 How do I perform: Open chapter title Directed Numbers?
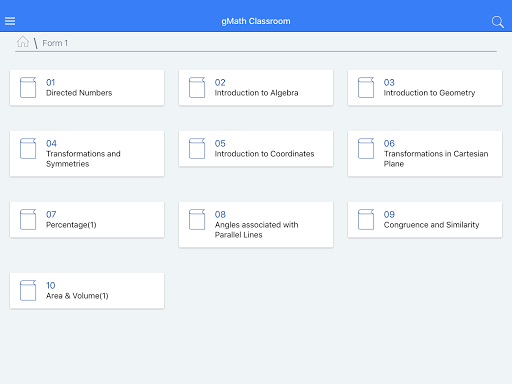[x=79, y=93]
